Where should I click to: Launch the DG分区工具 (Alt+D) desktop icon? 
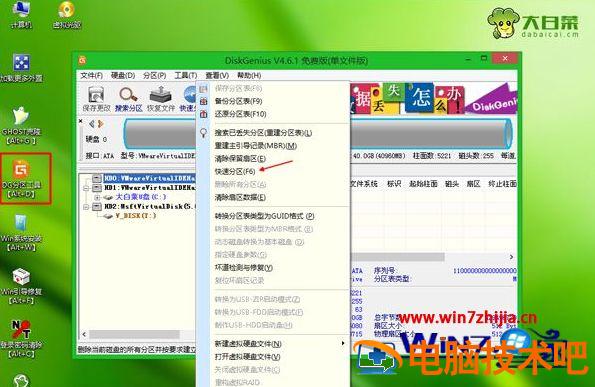tap(22, 179)
